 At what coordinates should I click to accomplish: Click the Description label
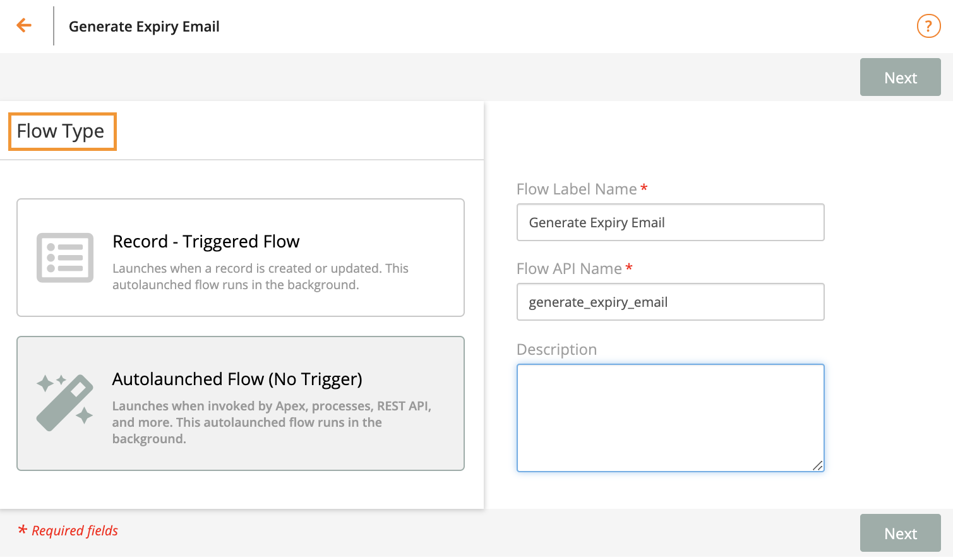[x=556, y=349]
